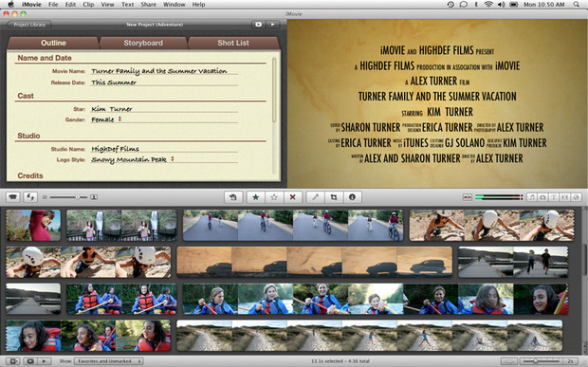Open the voiceover microphone tool
This screenshot has width=588, height=367.
(315, 197)
